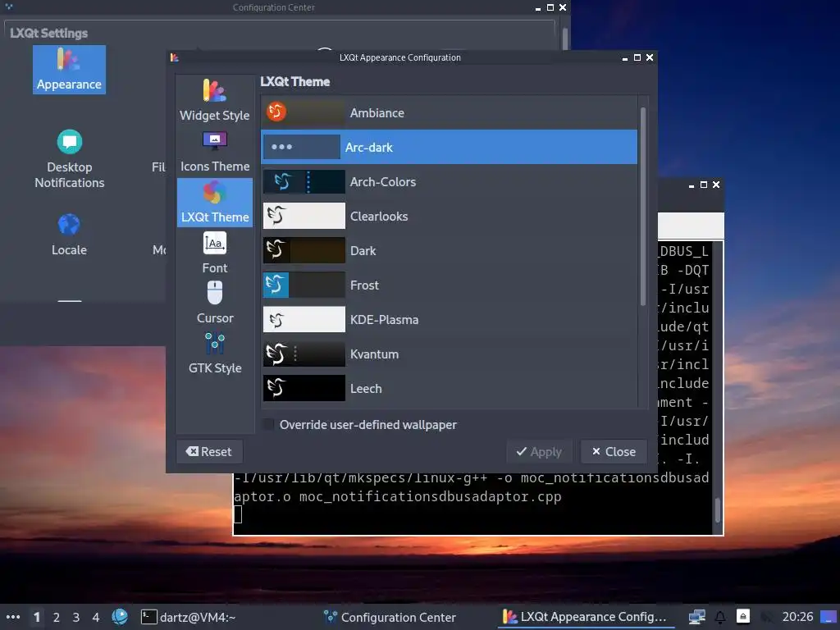Launch the web browser globe icon in taskbar
The width and height of the screenshot is (840, 630).
pos(120,617)
